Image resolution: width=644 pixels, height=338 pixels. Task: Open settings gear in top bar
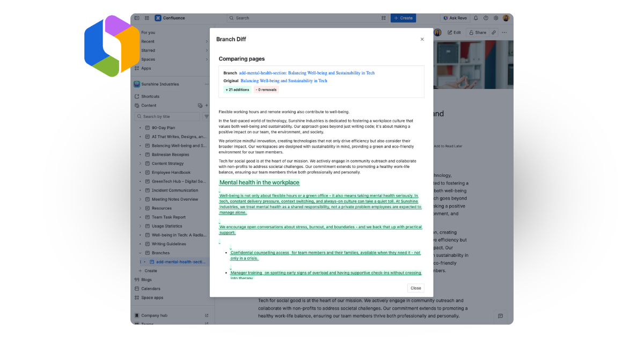click(496, 18)
